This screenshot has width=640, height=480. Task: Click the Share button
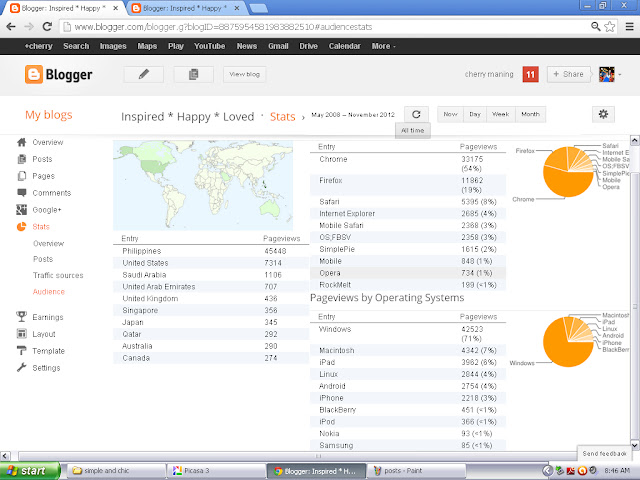pos(568,74)
